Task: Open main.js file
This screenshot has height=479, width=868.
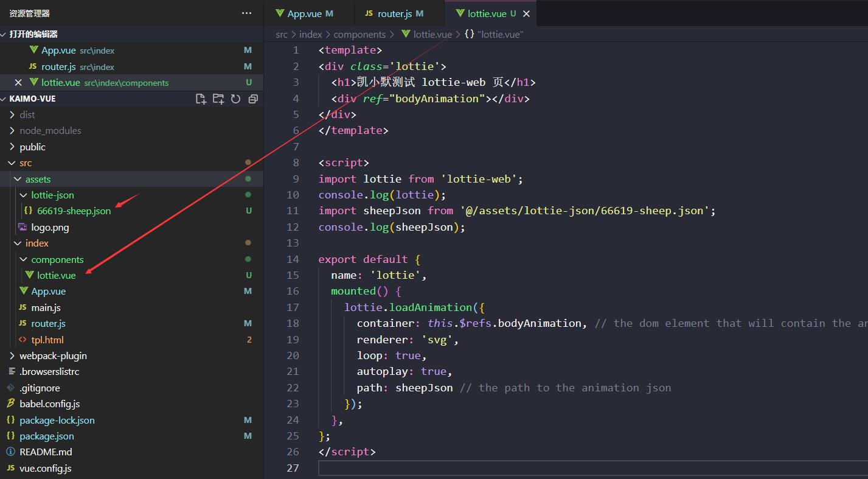Action: (131, 307)
